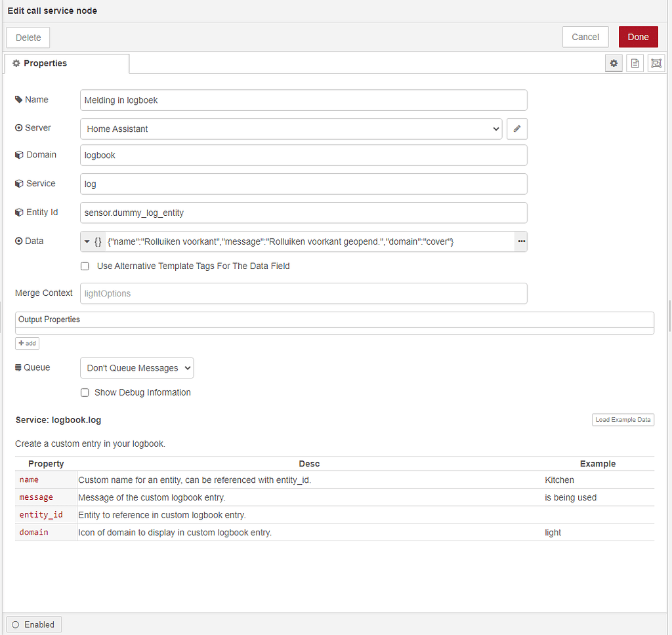Toggle the Enabled switch at the bottom

click(x=33, y=624)
